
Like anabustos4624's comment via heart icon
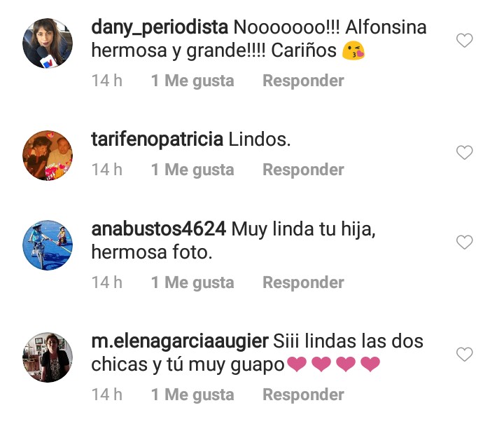[465, 242]
